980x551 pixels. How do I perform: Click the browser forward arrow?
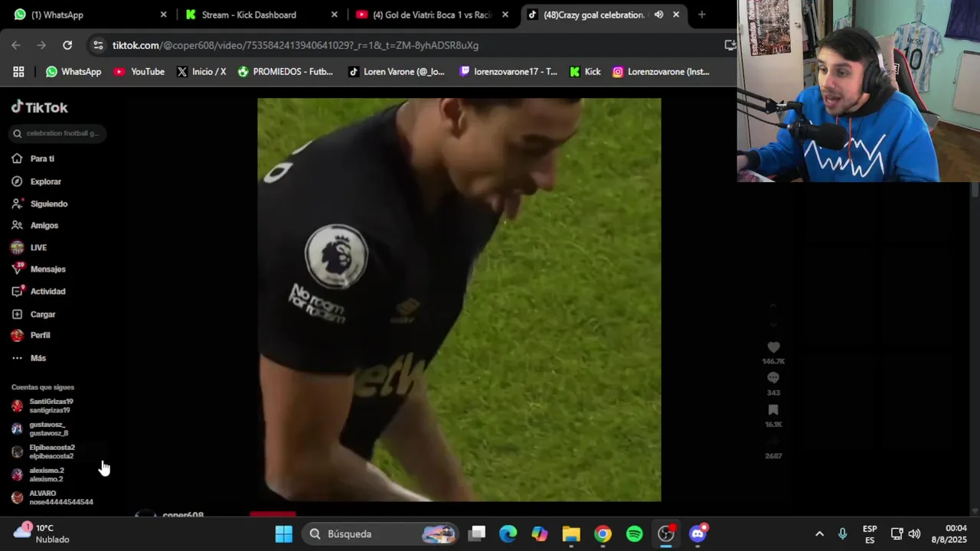coord(41,45)
